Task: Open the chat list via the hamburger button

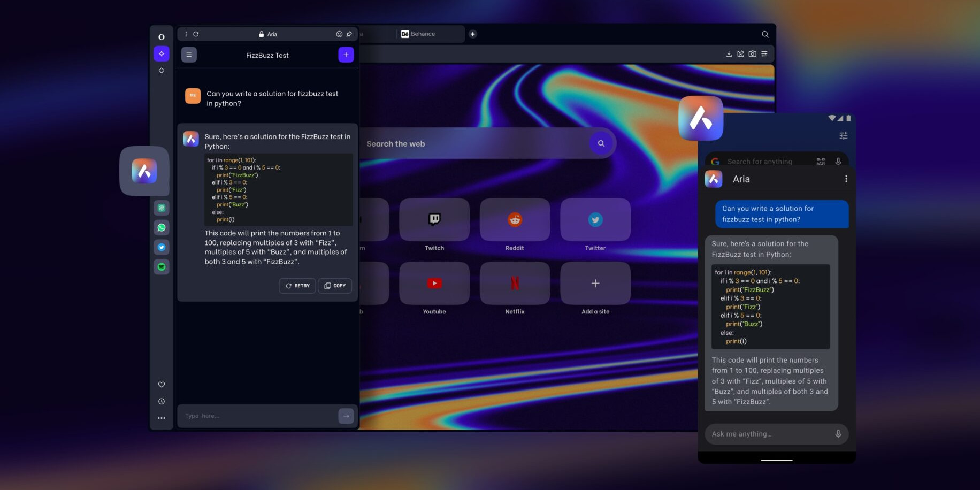Action: 188,54
